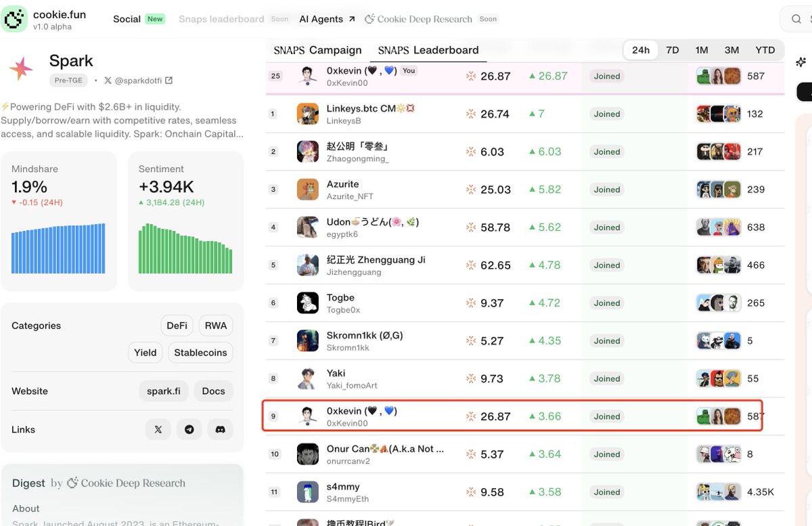
Task: Click the name "Skromn1kk (Ø,G)"
Action: 365,336
